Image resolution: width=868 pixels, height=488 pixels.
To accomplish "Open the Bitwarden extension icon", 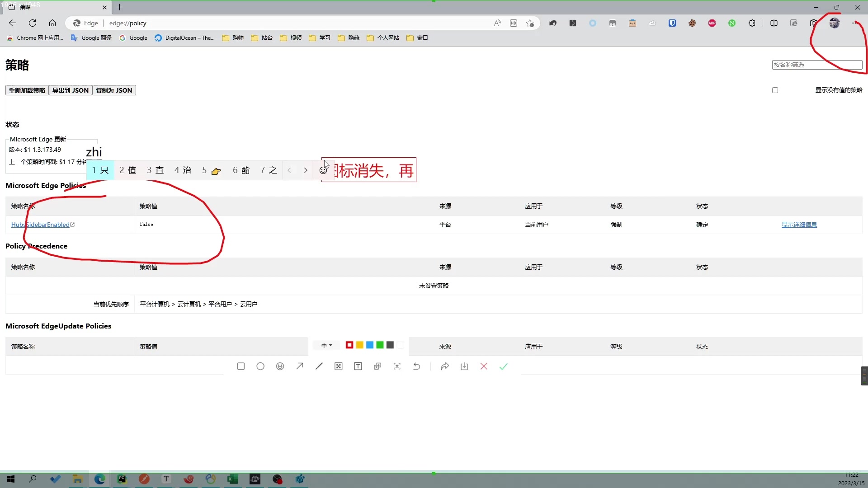I will click(x=672, y=23).
